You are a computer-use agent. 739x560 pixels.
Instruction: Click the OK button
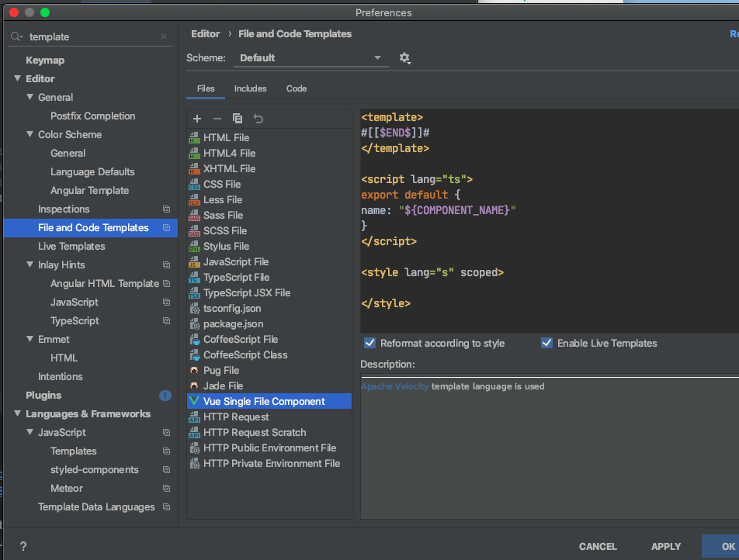(x=721, y=546)
